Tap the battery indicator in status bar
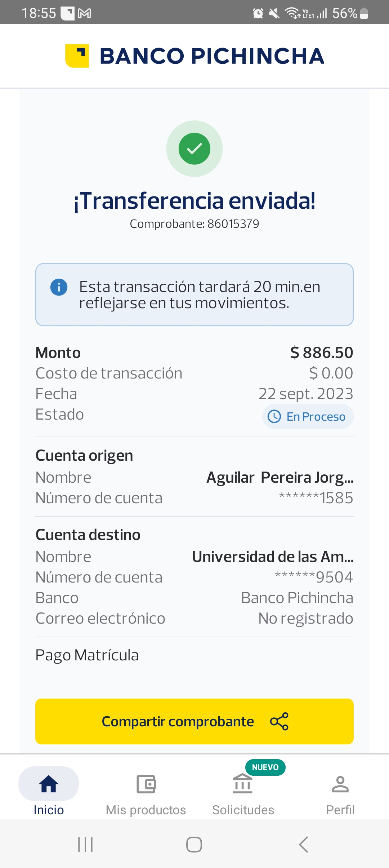 coord(364,14)
